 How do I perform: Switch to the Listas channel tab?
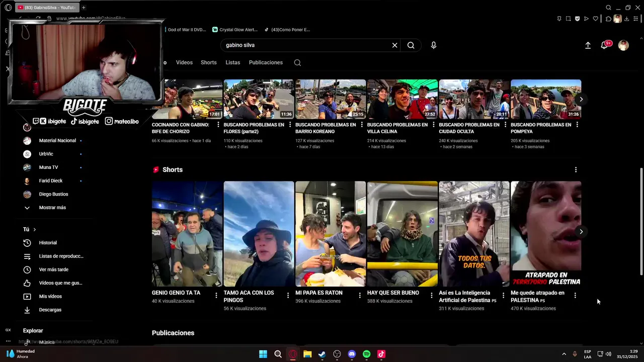pos(233,63)
